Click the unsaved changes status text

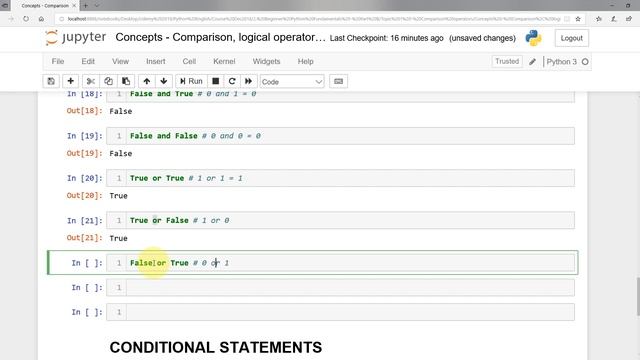click(482, 38)
